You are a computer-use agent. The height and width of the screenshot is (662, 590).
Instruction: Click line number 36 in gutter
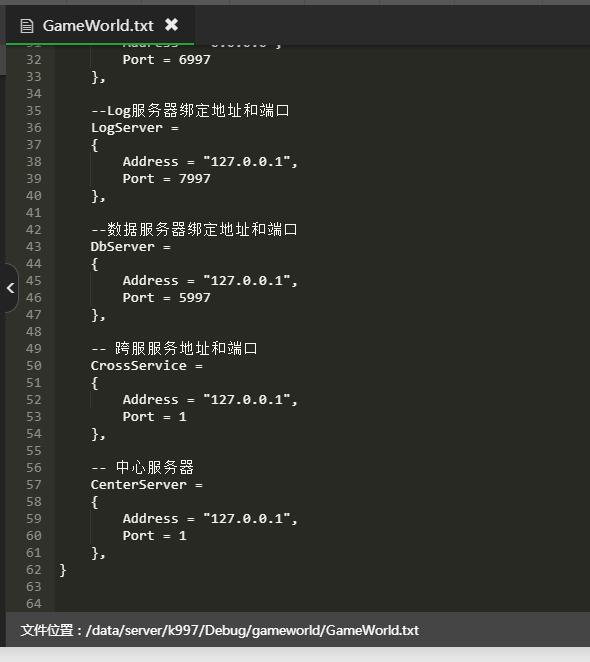pyautogui.click(x=34, y=128)
